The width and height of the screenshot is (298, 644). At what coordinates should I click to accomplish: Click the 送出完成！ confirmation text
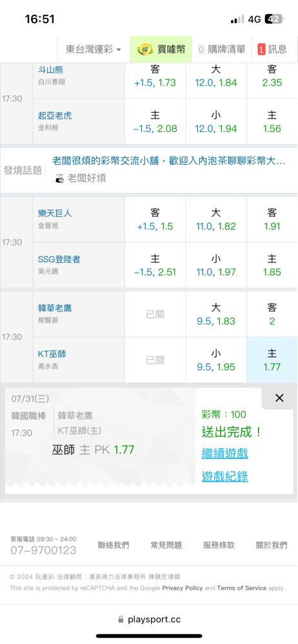coord(232,432)
